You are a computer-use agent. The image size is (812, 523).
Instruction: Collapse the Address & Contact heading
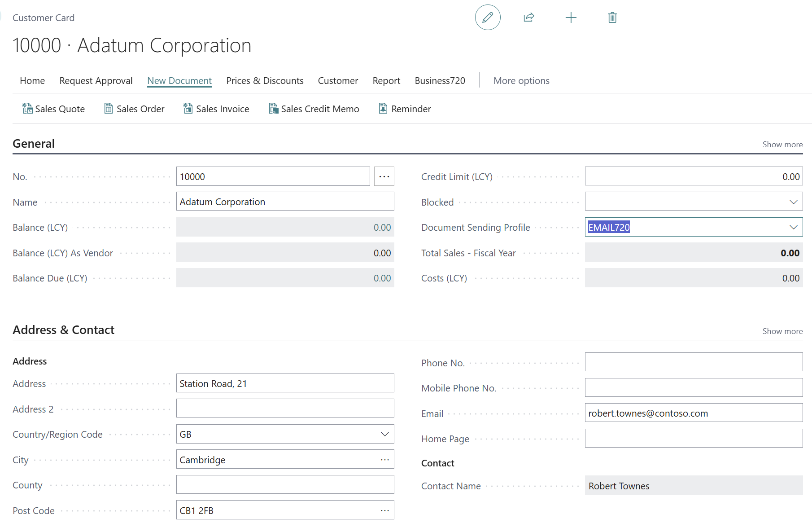(64, 330)
